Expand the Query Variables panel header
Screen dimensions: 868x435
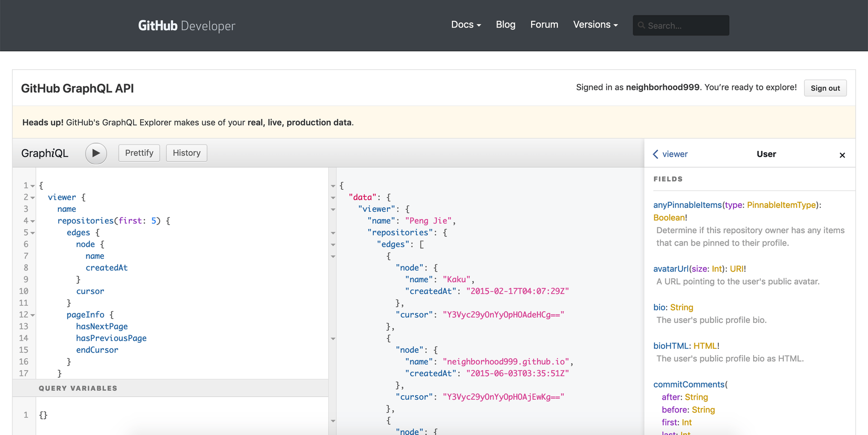[170, 388]
